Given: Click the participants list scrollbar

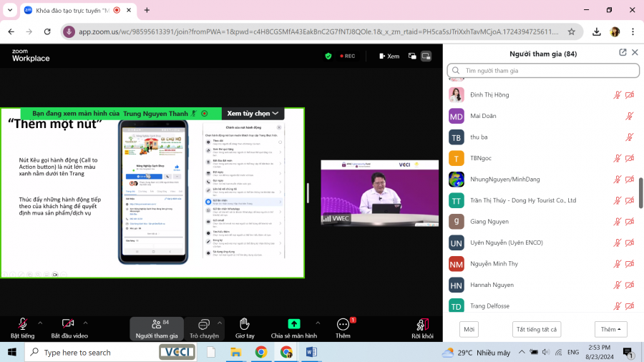Looking at the screenshot, I should [x=640, y=193].
